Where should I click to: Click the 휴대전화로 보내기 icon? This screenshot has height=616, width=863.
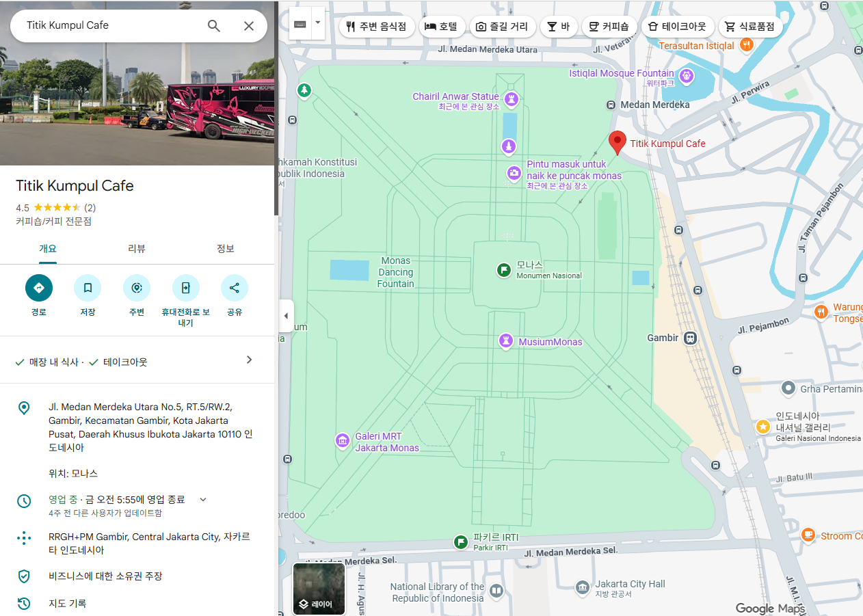[x=185, y=288]
